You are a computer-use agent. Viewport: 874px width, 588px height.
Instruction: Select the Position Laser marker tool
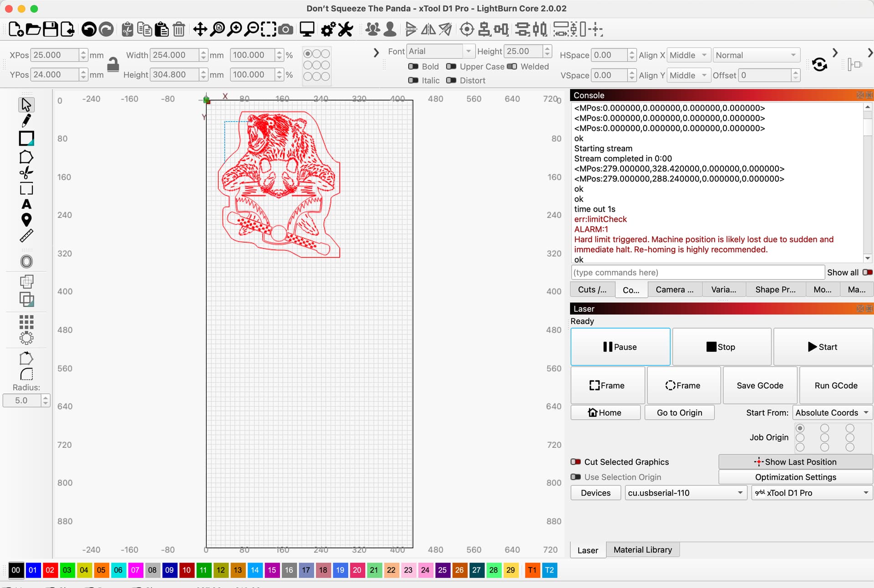click(26, 220)
